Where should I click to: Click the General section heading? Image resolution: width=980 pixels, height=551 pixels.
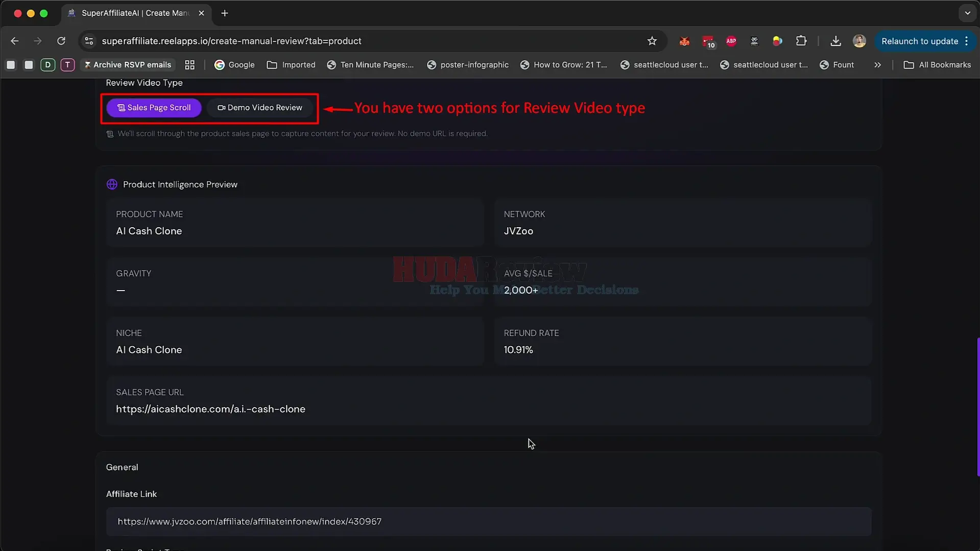pyautogui.click(x=122, y=467)
